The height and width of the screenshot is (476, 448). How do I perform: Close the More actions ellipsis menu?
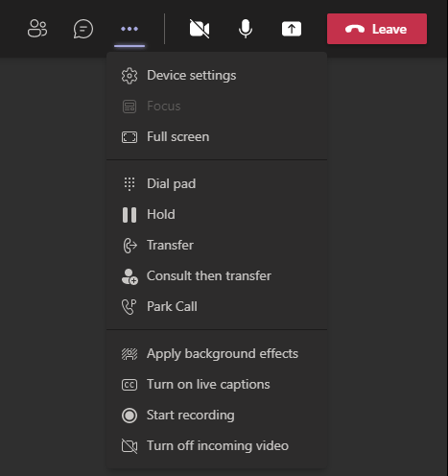(x=130, y=29)
